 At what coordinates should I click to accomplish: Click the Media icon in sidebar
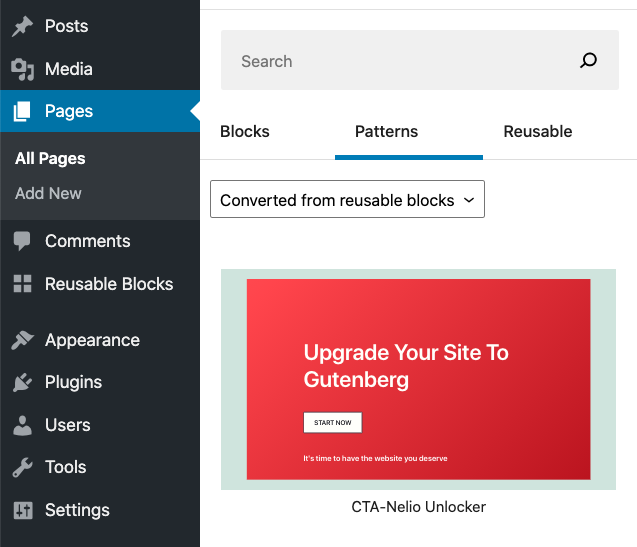pyautogui.click(x=22, y=69)
